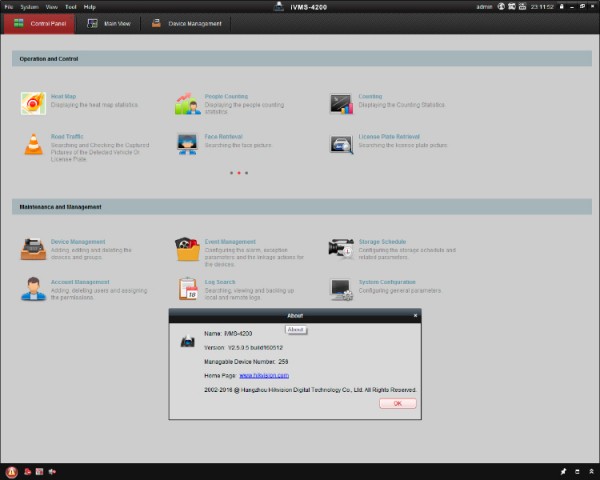Image resolution: width=600 pixels, height=480 pixels.
Task: Click the Event Management link text
Action: pyautogui.click(x=230, y=242)
